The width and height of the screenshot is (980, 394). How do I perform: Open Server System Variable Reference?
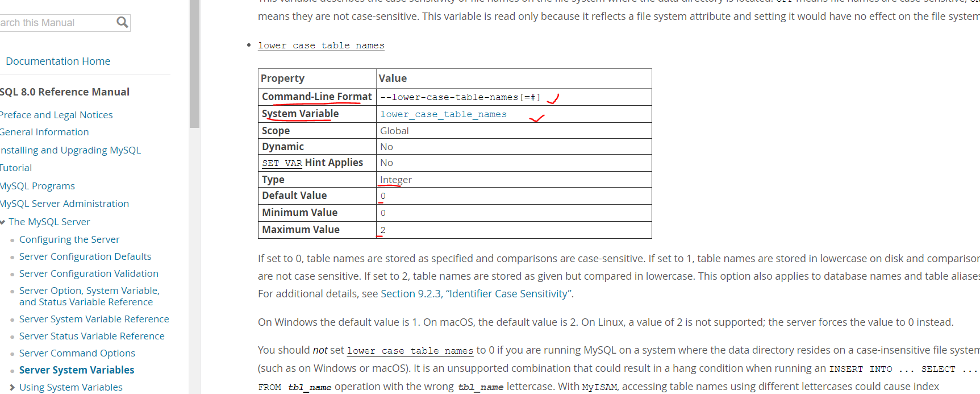coord(94,319)
